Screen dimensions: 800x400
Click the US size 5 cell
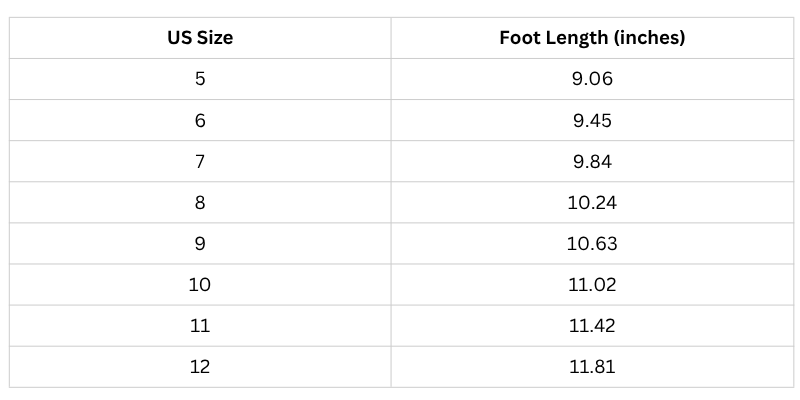point(200,79)
